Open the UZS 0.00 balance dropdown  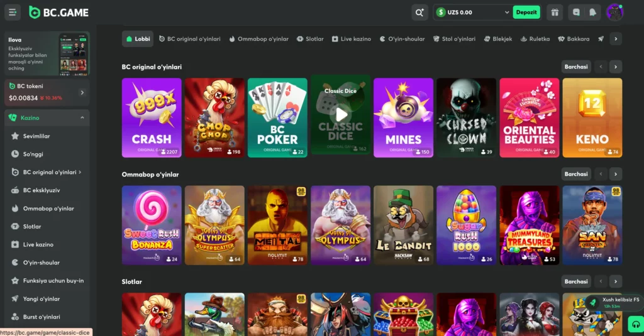click(x=472, y=13)
